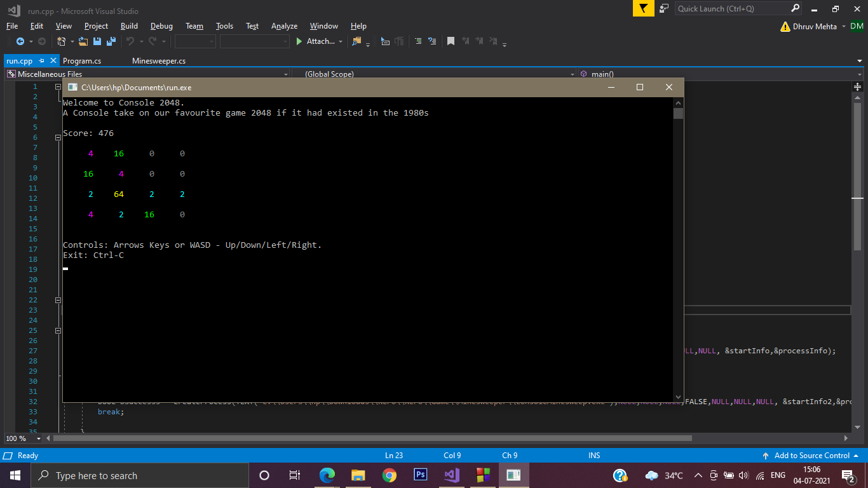Collapse the code region at line 25
The height and width of the screenshot is (488, 868).
pos(58,330)
